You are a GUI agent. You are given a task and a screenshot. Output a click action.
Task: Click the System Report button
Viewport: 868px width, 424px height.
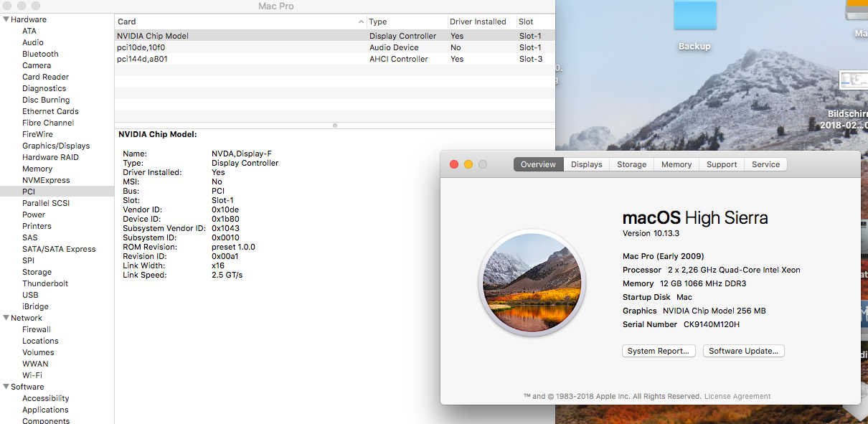[659, 351]
